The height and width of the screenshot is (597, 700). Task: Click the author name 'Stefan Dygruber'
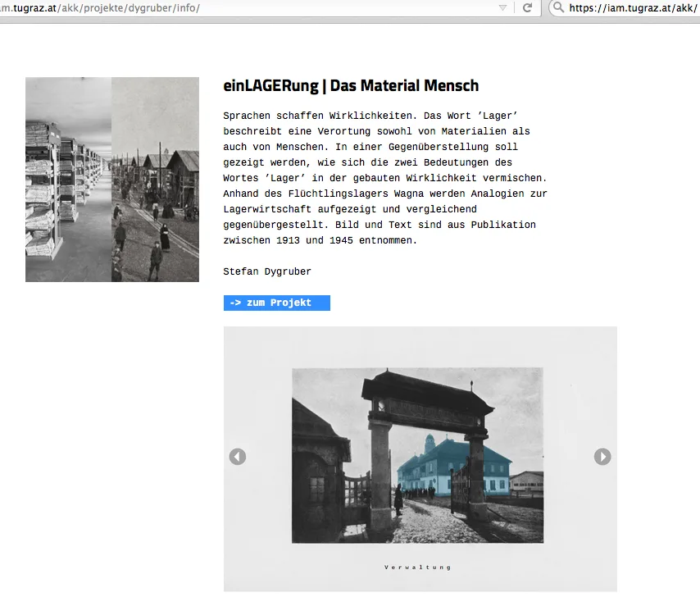pos(267,271)
